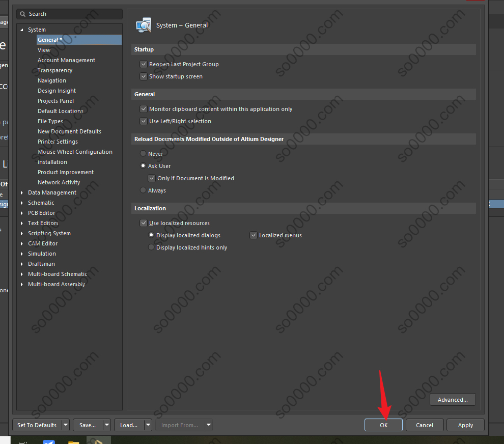Viewport: 504px width, 444px height.
Task: Open the Network Activity page
Action: [59, 182]
